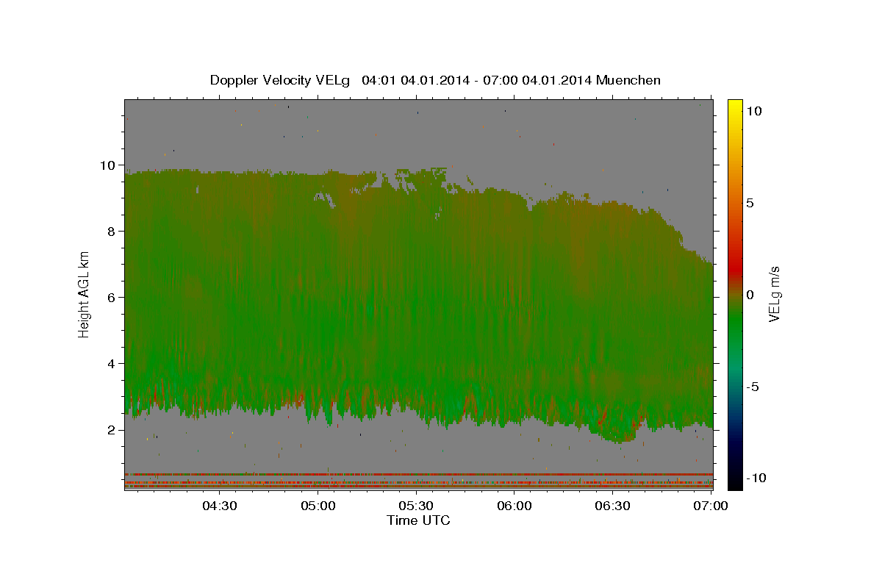Screen dimensions: 882x588
Task: Click the colorbar value "-10" at bottom
Action: pyautogui.click(x=755, y=478)
